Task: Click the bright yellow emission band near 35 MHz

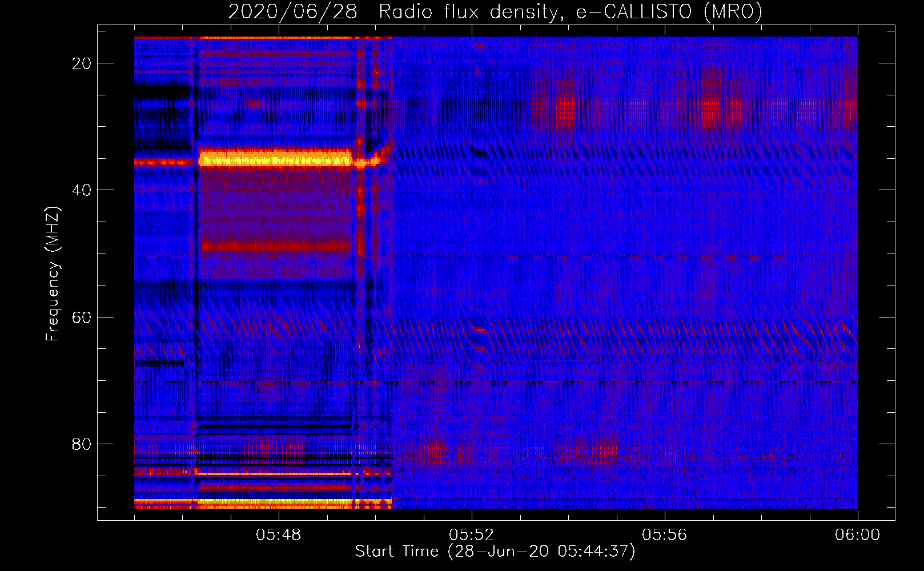Action: point(275,158)
